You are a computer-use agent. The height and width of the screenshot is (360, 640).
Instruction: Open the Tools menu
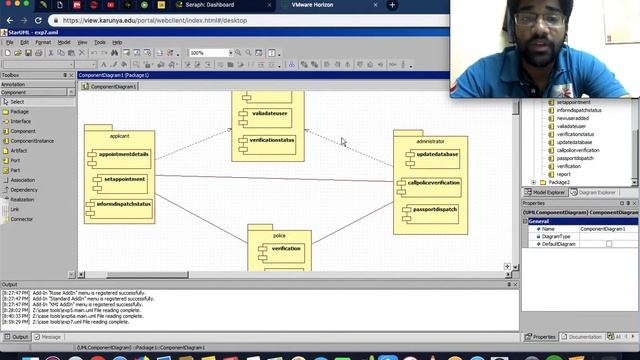100,42
